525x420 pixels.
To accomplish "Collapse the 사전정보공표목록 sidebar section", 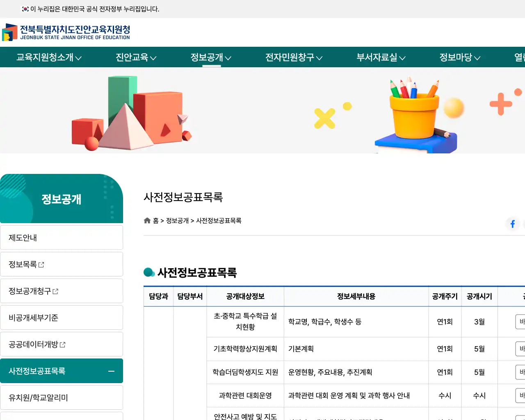I will [111, 371].
